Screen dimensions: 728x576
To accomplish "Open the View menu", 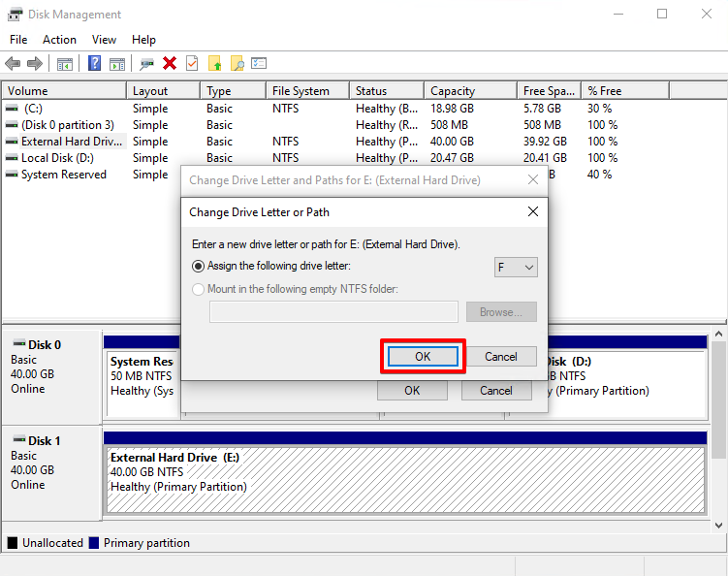I will click(104, 40).
